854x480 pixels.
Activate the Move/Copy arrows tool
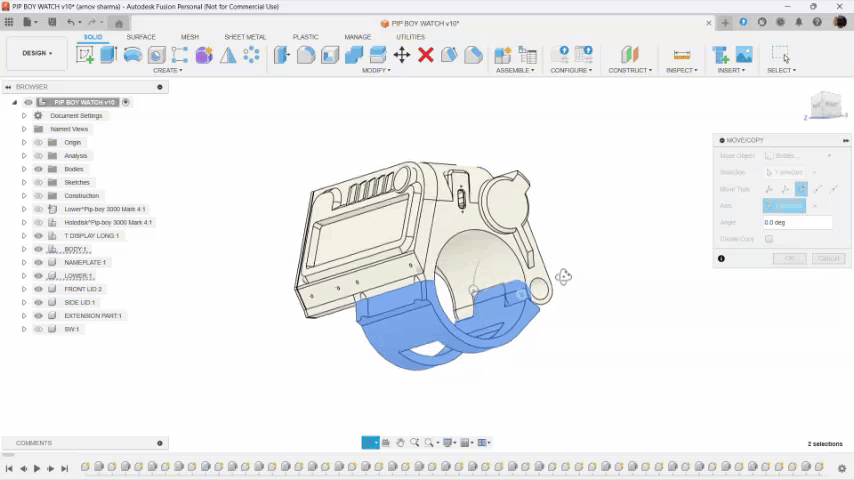coord(402,54)
